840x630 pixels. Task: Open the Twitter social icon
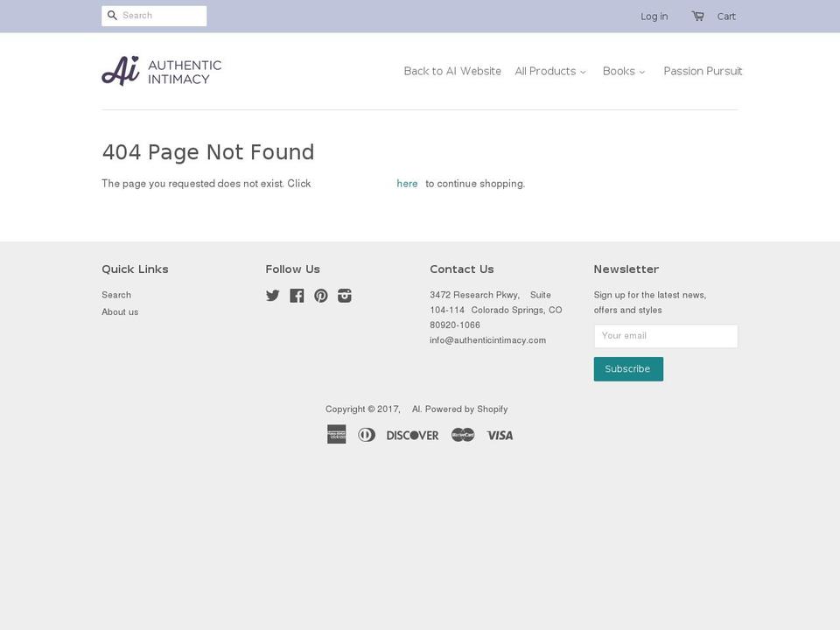[273, 295]
